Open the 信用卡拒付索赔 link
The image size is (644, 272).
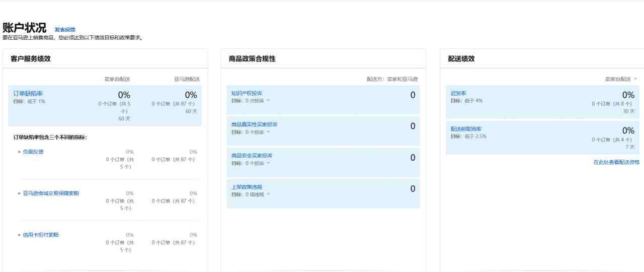point(41,235)
